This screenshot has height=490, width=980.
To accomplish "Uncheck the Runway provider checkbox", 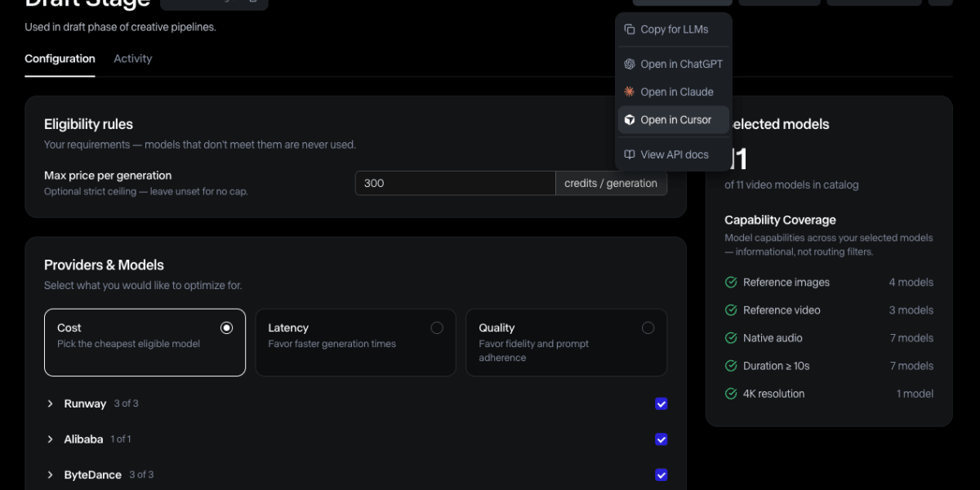I will coord(661,403).
